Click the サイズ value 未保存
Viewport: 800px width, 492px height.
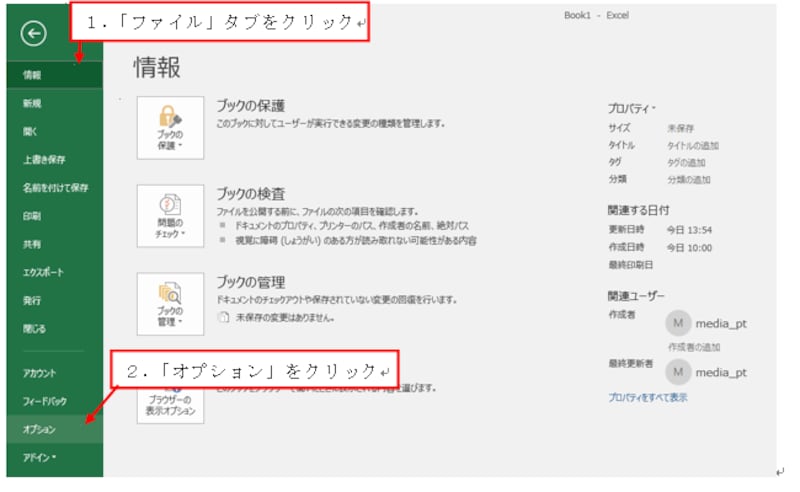pos(681,128)
